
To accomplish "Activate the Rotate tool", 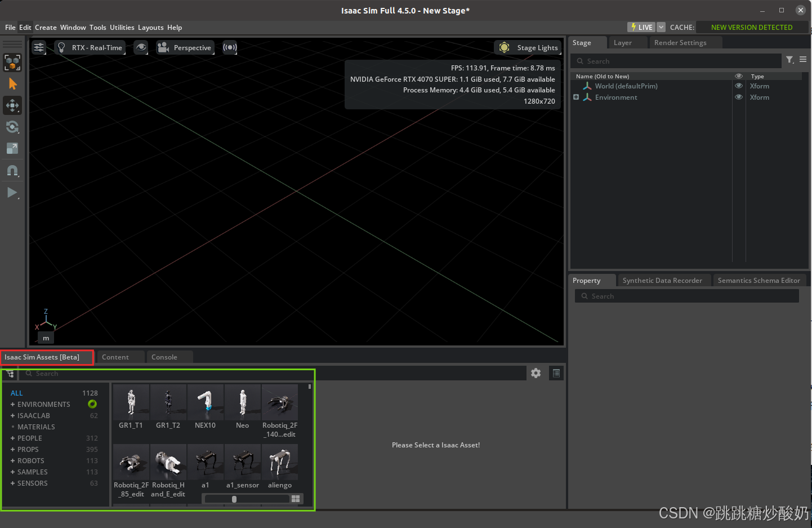I will (12, 127).
